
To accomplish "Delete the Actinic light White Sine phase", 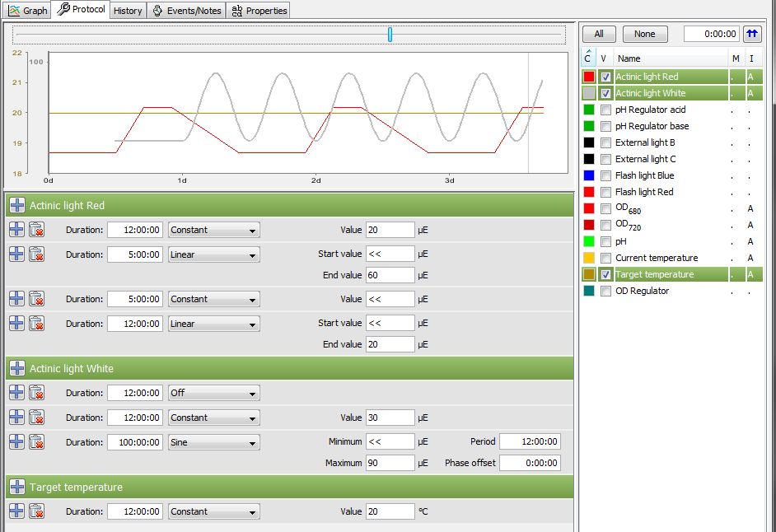I will tap(36, 442).
